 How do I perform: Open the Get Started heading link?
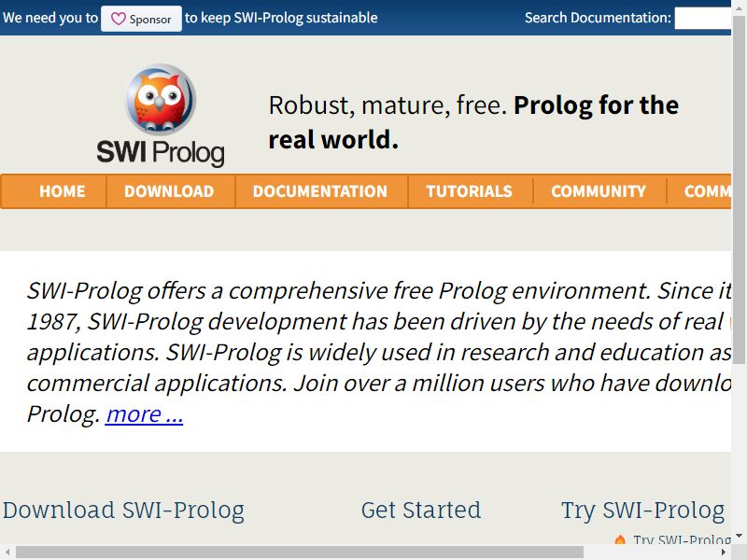tap(421, 510)
